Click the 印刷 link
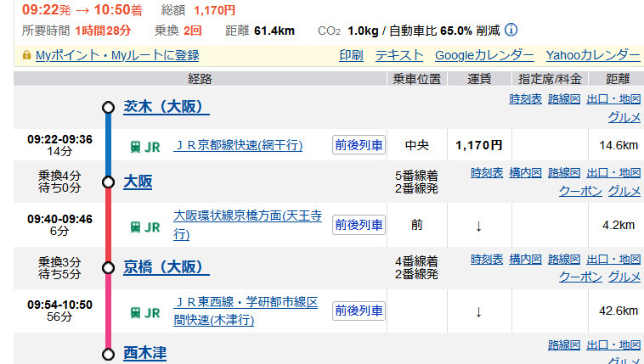This screenshot has width=644, height=364. click(351, 55)
